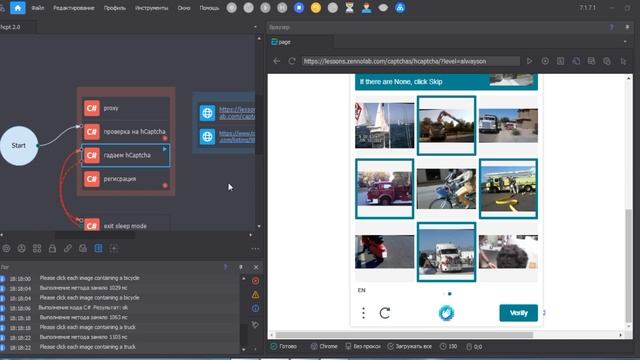Open the Файл menu
This screenshot has width=640, height=360.
[38, 8]
